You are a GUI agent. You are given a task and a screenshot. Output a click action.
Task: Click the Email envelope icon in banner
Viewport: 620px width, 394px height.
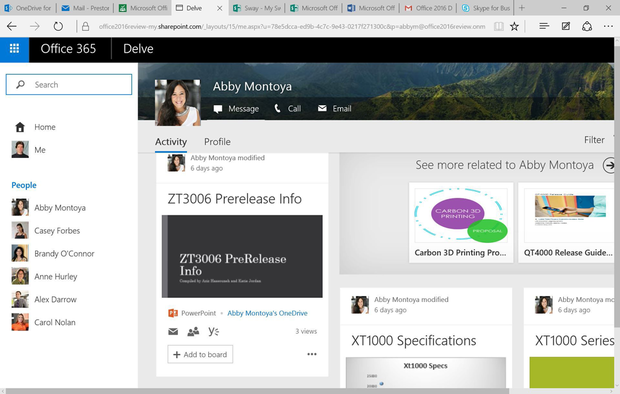(x=322, y=108)
